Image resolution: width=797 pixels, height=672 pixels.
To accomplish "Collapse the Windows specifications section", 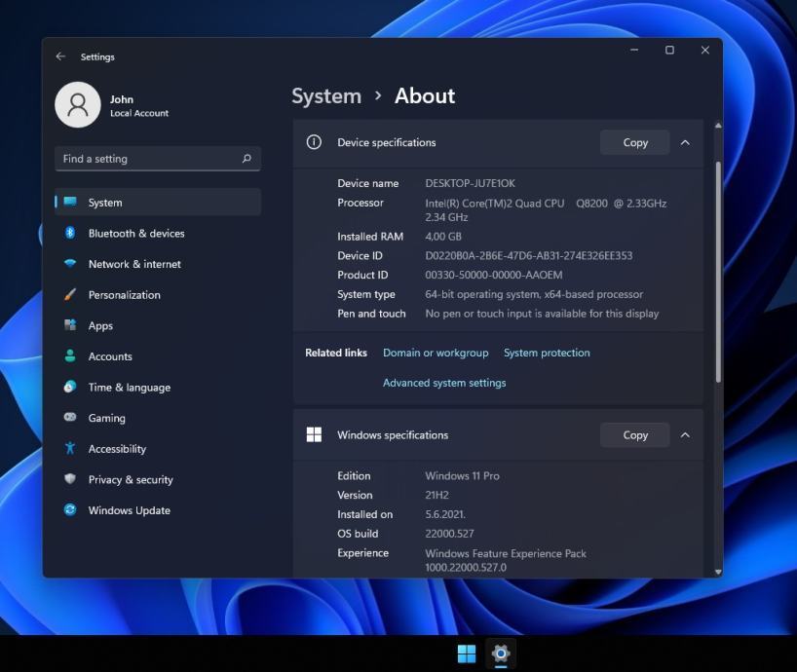I will pyautogui.click(x=685, y=435).
